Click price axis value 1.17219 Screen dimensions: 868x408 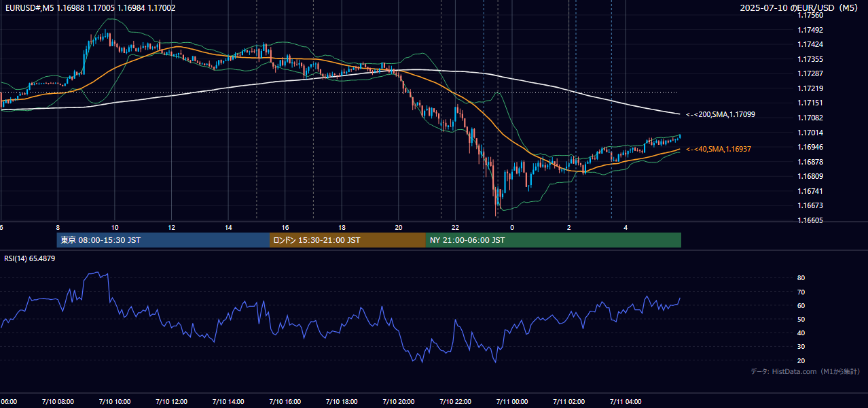pyautogui.click(x=811, y=88)
